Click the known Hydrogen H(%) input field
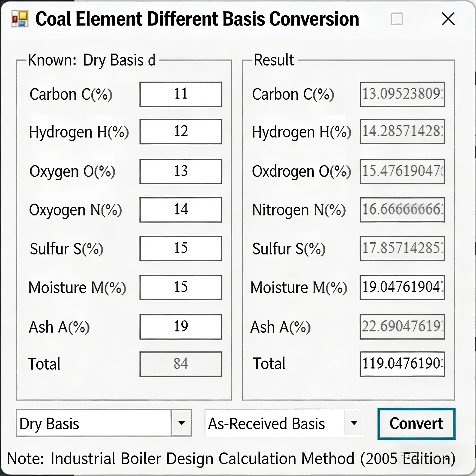This screenshot has height=476, width=476. coord(181,132)
